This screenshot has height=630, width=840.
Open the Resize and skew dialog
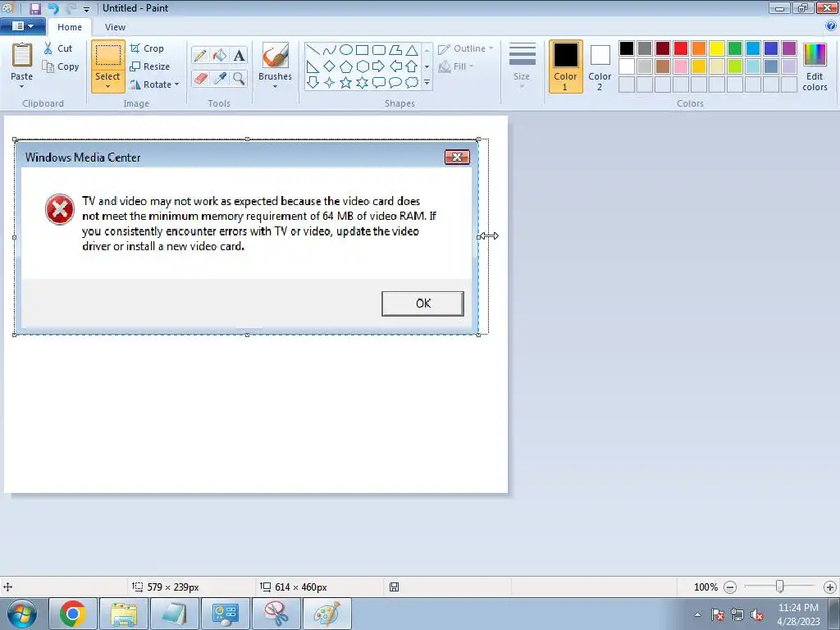pos(150,66)
